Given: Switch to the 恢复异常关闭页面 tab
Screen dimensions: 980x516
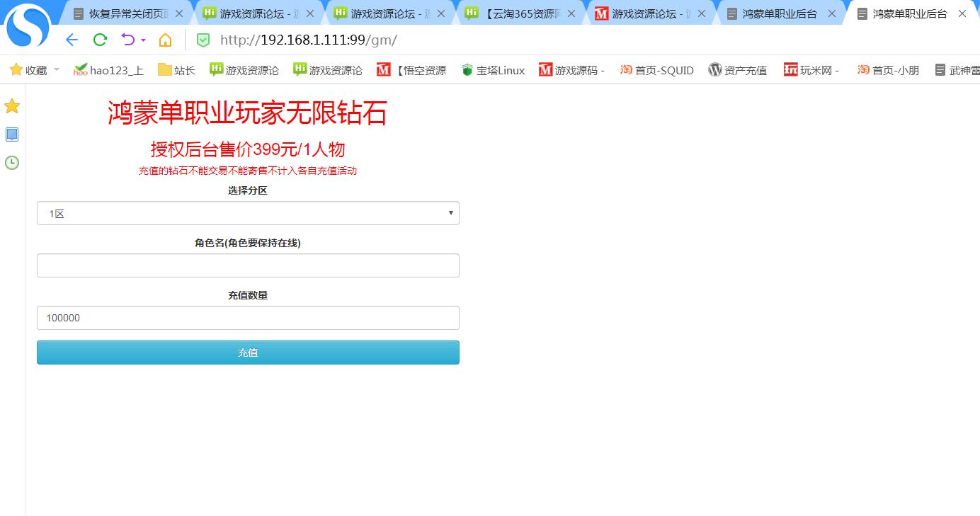Looking at the screenshot, I should pos(127,13).
